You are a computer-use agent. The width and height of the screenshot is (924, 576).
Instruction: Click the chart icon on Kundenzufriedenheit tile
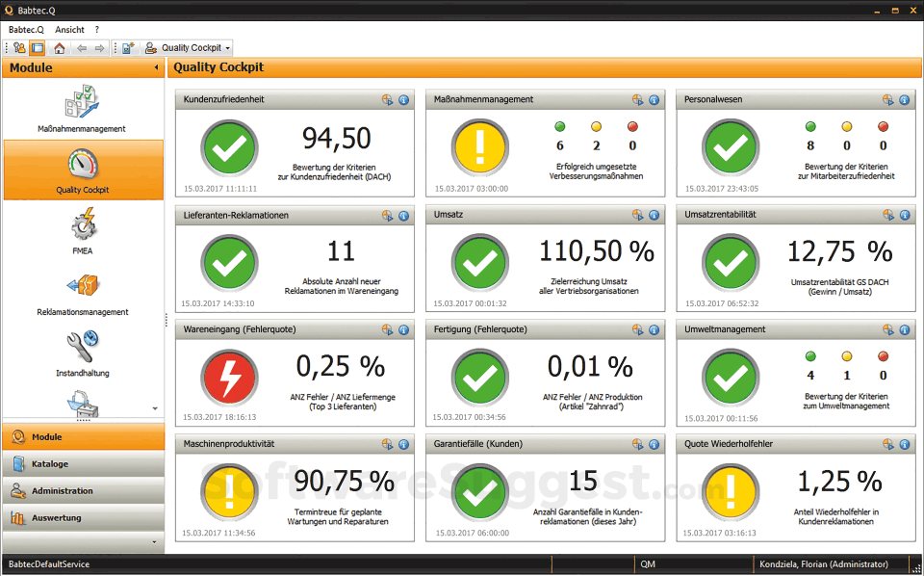click(387, 99)
